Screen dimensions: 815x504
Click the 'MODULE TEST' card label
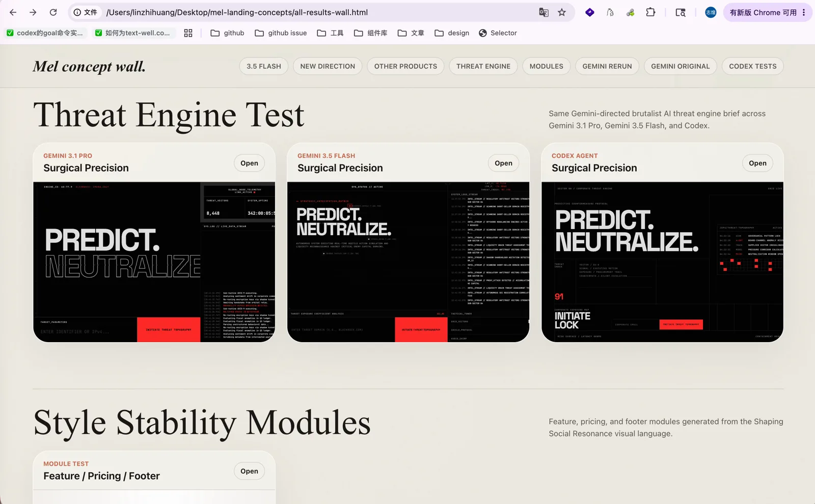point(66,464)
